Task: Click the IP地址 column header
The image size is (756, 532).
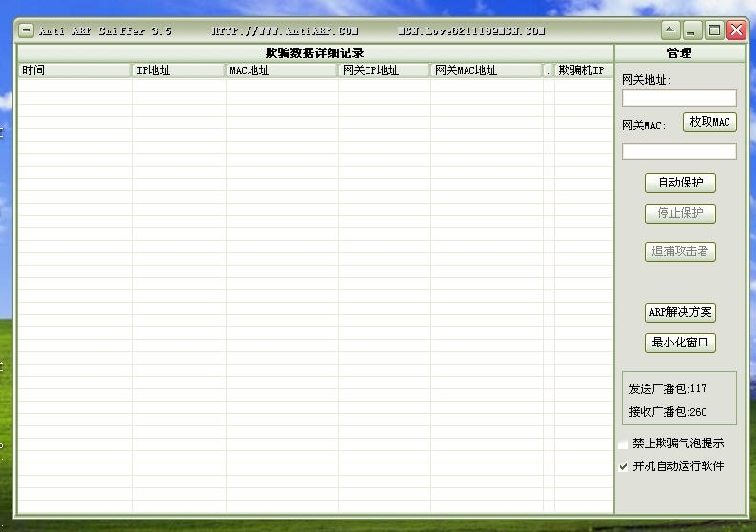Action: pos(178,70)
